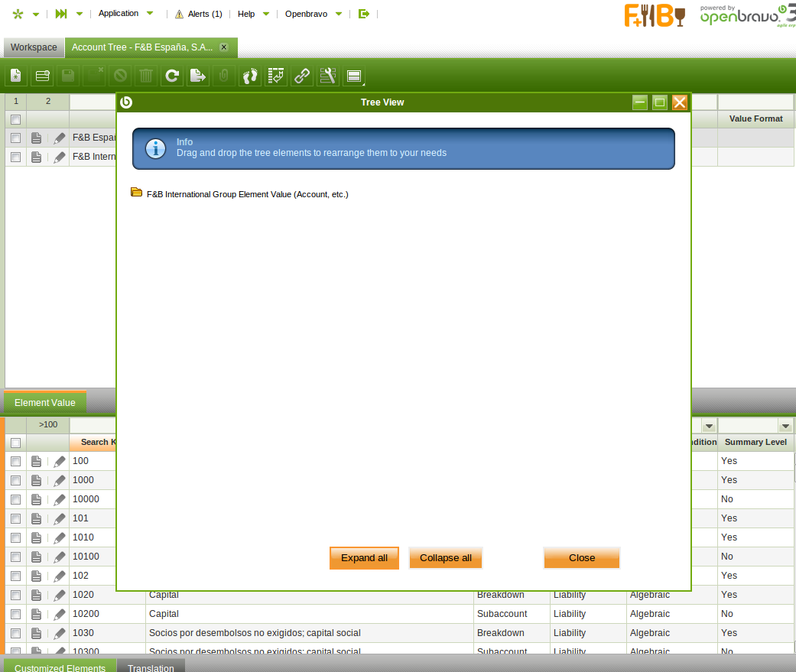The height and width of the screenshot is (672, 796).
Task: Open form view for row 100
Action: (x=36, y=461)
